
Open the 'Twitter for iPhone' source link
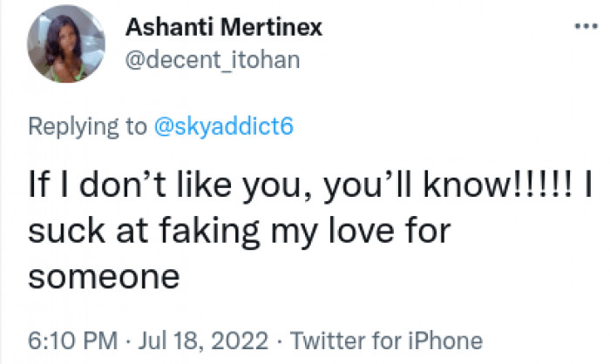(x=385, y=340)
